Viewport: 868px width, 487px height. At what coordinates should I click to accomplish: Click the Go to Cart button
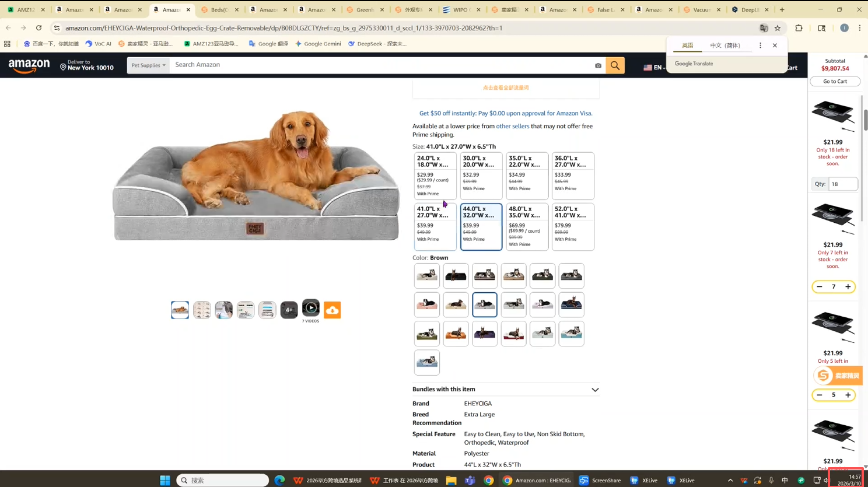point(835,82)
